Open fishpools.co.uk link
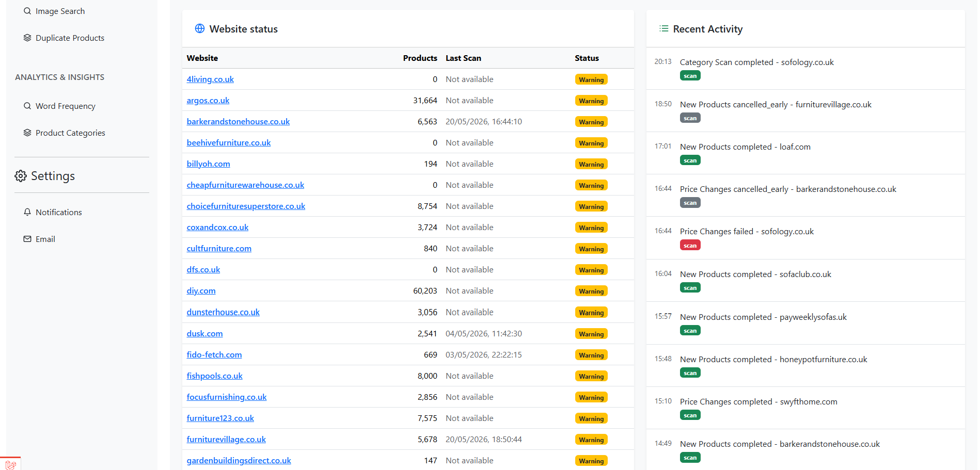The width and height of the screenshot is (980, 470). coord(215,376)
